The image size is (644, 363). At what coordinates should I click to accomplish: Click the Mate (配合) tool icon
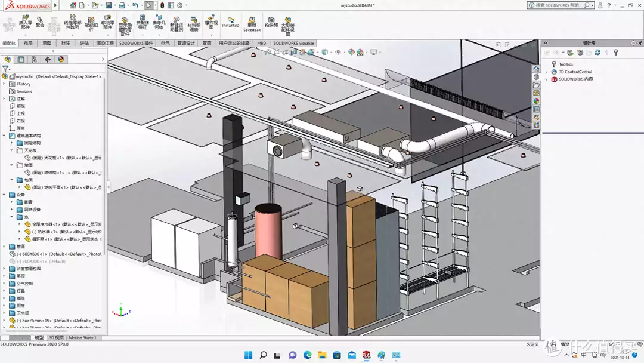pyautogui.click(x=40, y=21)
